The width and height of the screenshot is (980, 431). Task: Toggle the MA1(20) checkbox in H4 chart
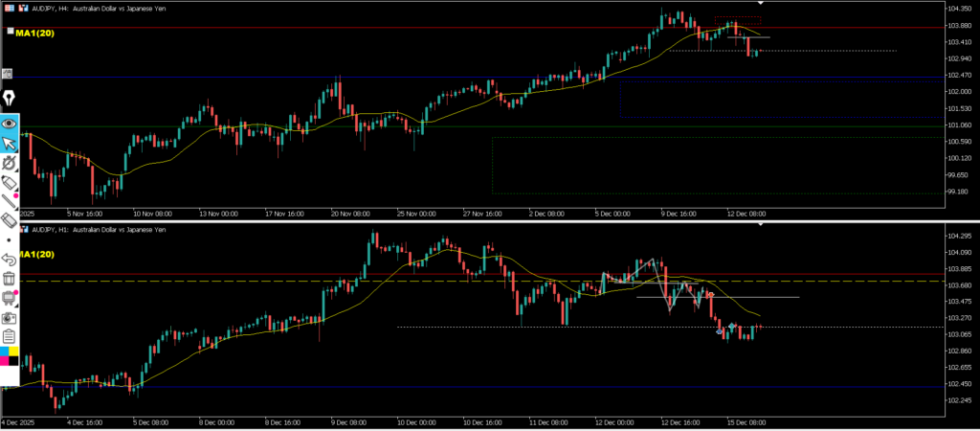pyautogui.click(x=11, y=32)
